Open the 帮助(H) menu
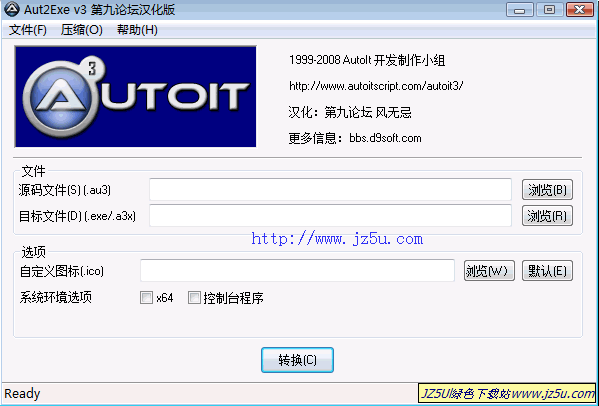Viewport: 599px width, 406px height. (x=137, y=30)
